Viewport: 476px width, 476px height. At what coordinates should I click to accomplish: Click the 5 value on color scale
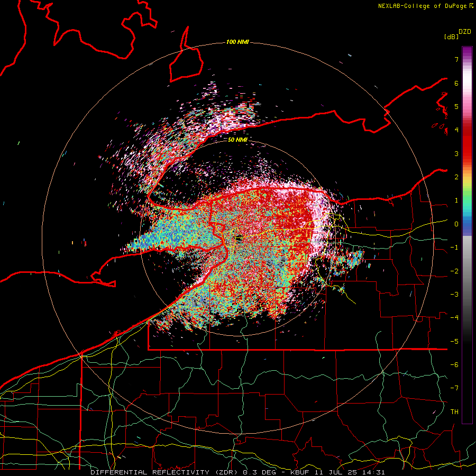[x=456, y=106]
